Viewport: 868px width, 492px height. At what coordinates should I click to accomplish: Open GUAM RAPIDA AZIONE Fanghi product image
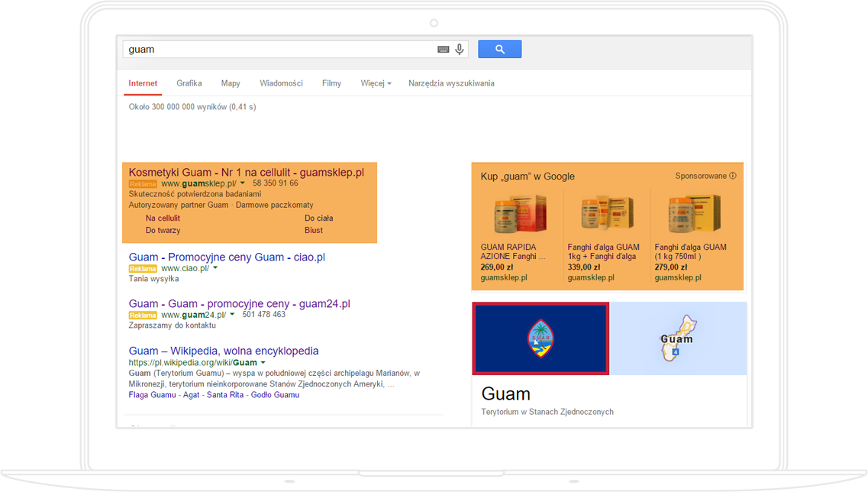click(520, 214)
